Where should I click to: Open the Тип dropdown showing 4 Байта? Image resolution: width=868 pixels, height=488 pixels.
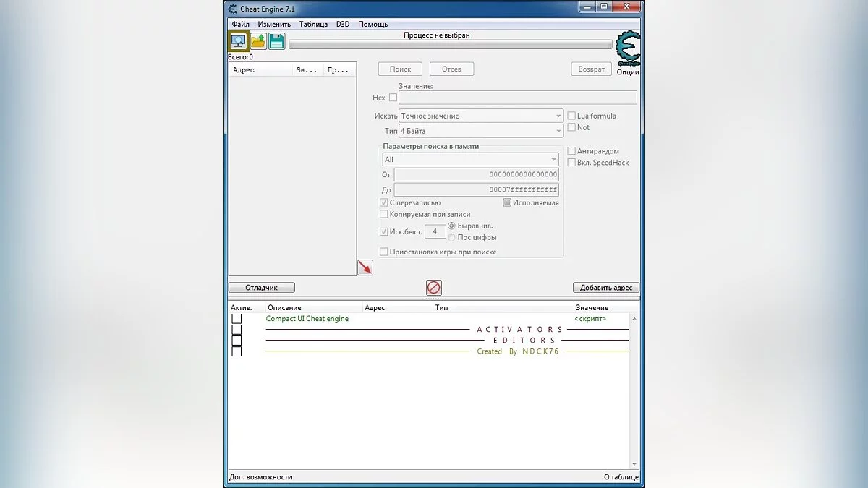(481, 130)
